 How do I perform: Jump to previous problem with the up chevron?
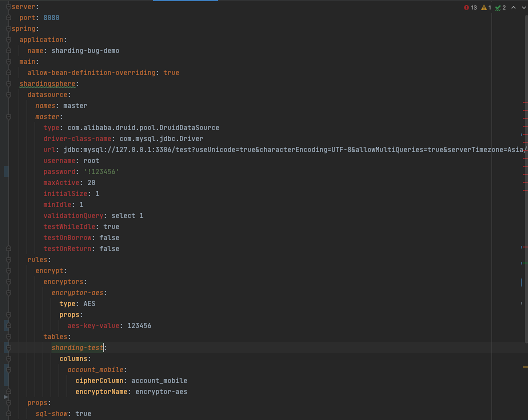coord(512,7)
